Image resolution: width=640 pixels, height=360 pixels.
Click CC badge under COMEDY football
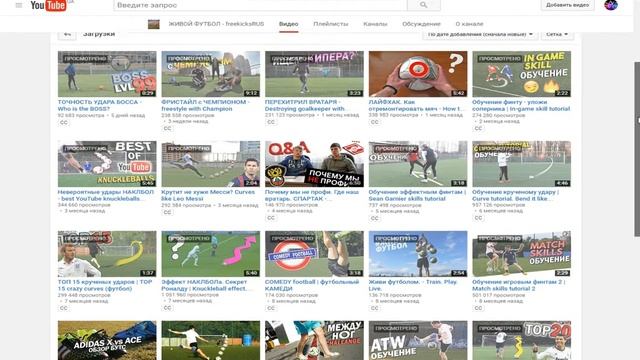pyautogui.click(x=271, y=308)
